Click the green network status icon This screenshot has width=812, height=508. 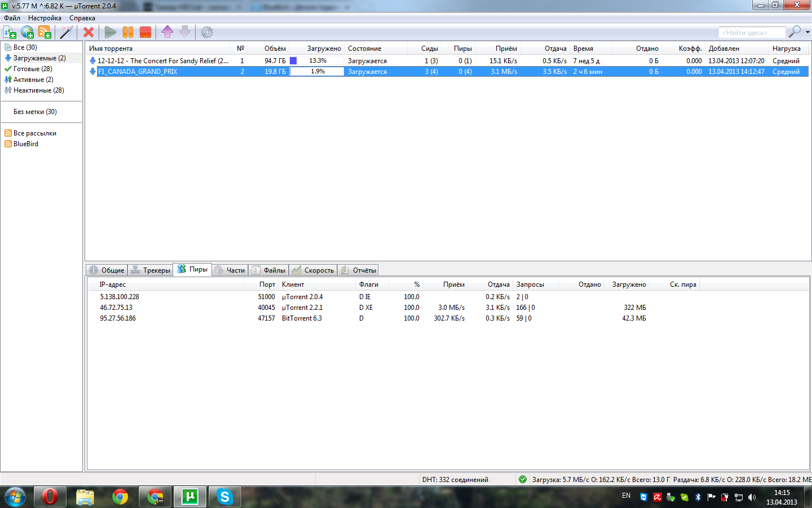[523, 480]
